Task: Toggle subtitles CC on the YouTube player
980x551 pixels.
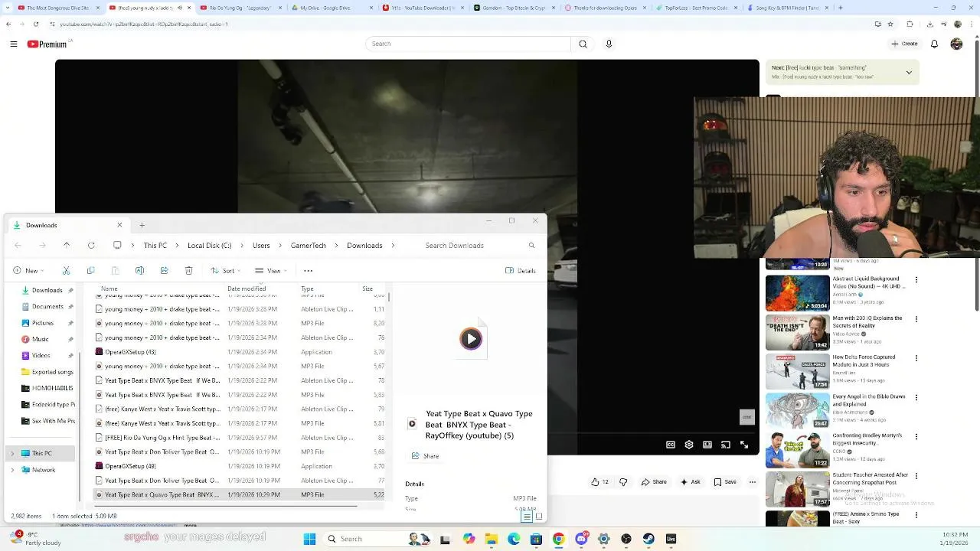Action: point(671,445)
